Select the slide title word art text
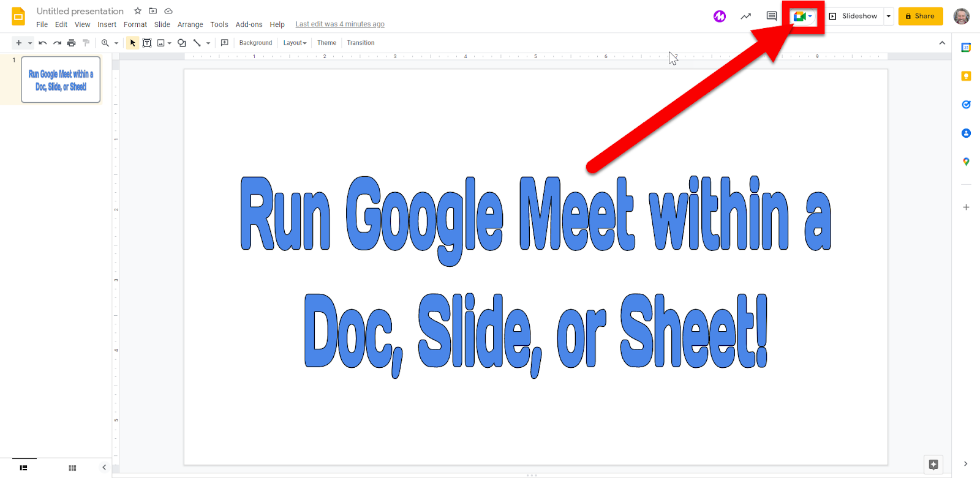 tap(536, 277)
